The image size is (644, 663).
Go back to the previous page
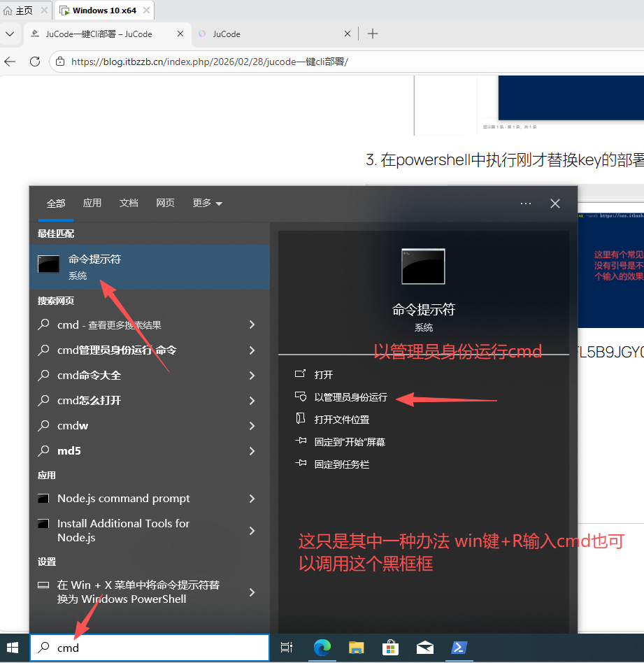(x=10, y=62)
